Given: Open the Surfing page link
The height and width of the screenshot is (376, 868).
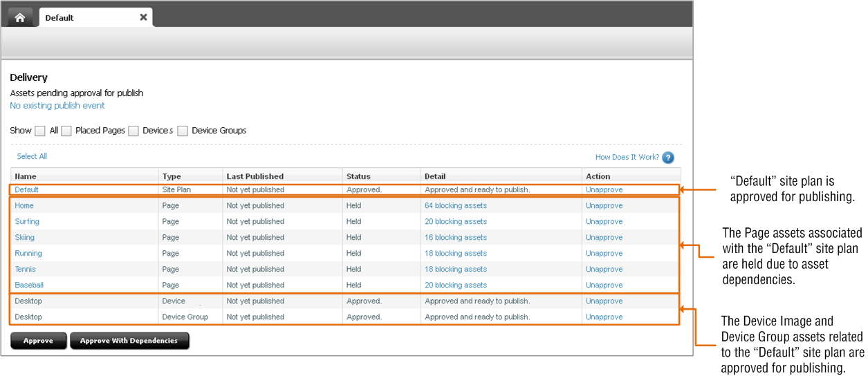Looking at the screenshot, I should (27, 221).
